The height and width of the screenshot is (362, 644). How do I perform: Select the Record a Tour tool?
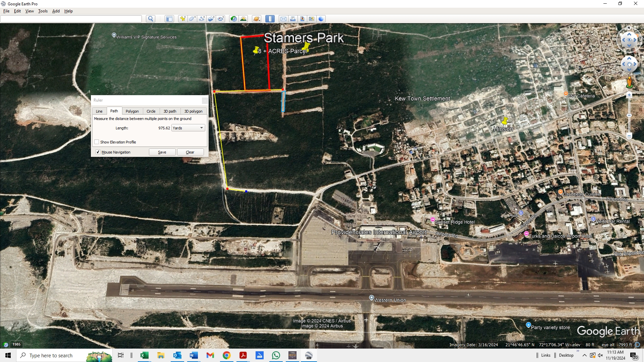coord(220,19)
